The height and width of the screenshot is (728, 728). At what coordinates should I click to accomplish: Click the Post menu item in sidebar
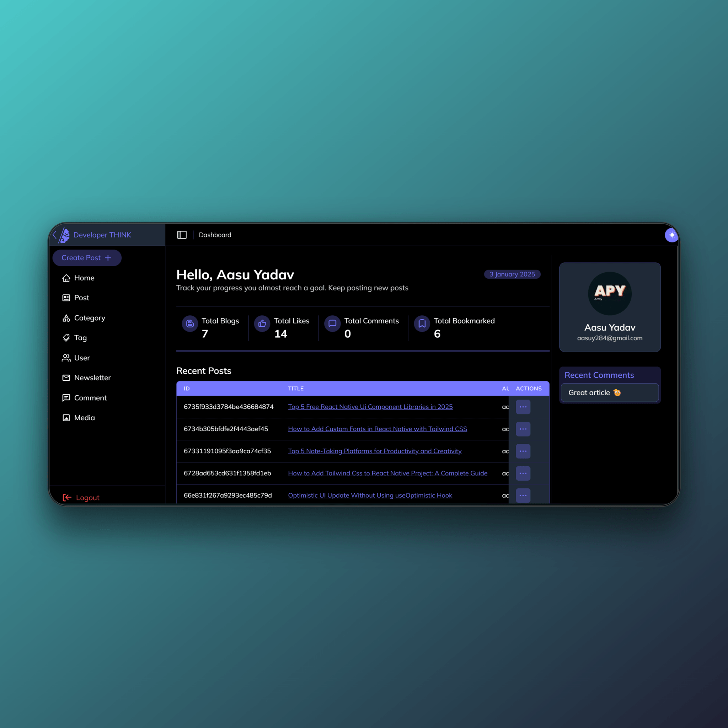(x=81, y=297)
